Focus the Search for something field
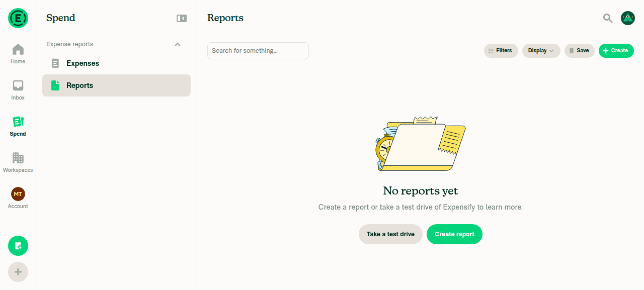644x290 pixels. (x=258, y=51)
